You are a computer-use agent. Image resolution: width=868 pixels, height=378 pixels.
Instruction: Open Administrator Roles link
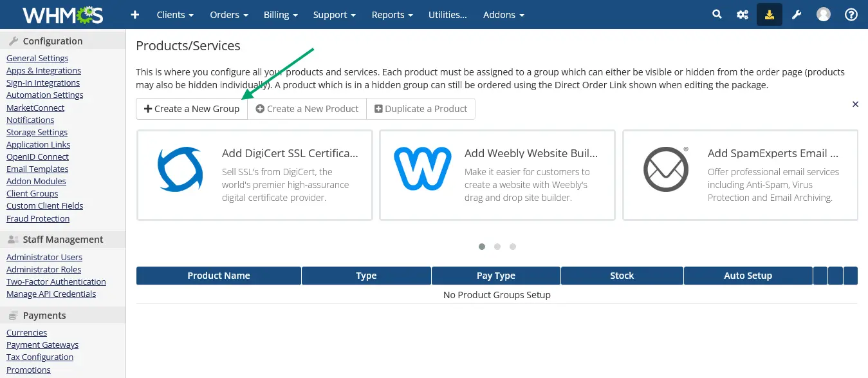44,269
